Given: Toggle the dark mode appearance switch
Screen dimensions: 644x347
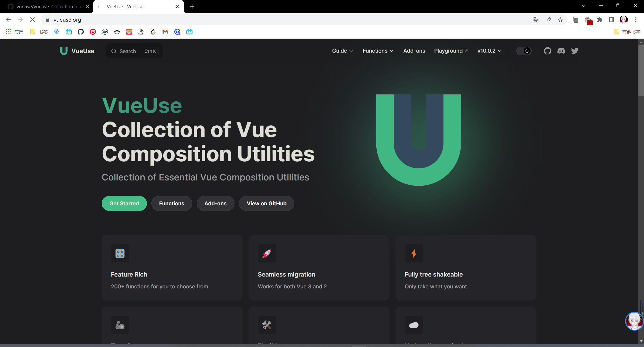Looking at the screenshot, I should (524, 51).
